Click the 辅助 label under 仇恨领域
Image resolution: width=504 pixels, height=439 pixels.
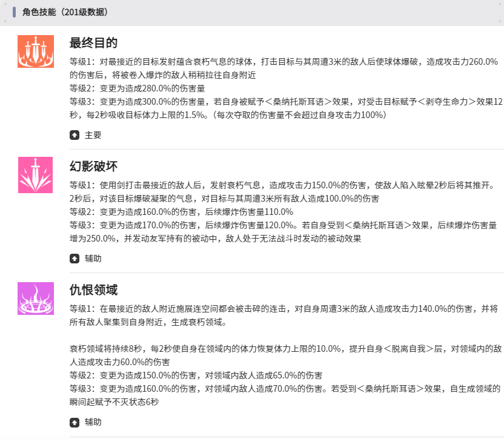(x=93, y=422)
